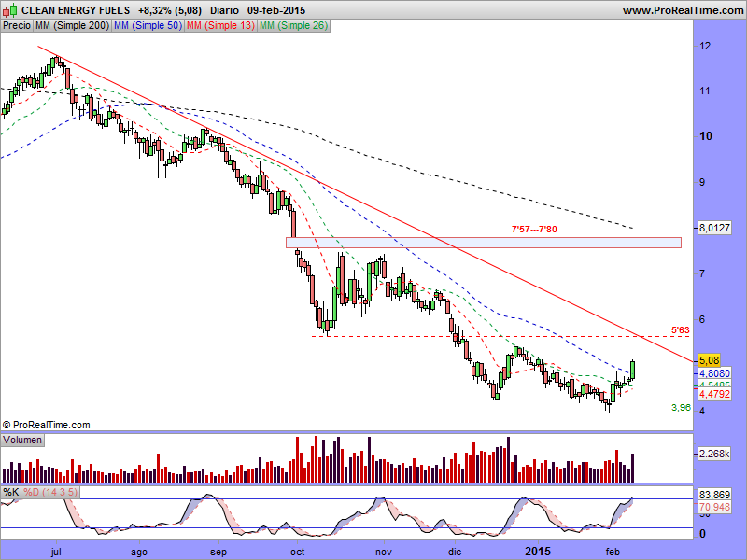
Task: Click the jul month label on time axis
Action: click(56, 552)
